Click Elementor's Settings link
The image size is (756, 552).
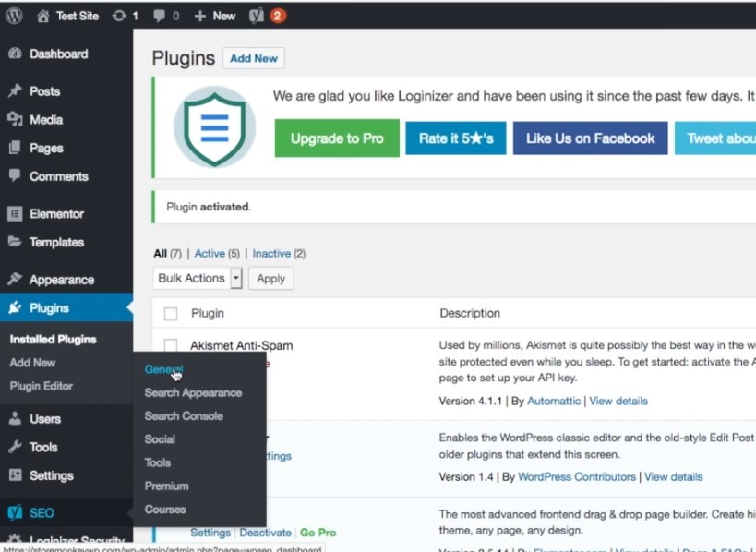[210, 533]
